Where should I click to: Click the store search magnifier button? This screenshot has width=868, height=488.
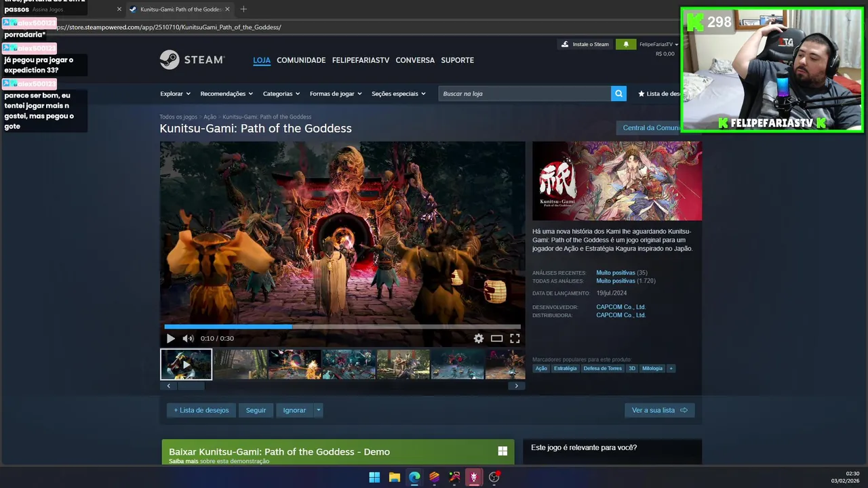pyautogui.click(x=618, y=94)
